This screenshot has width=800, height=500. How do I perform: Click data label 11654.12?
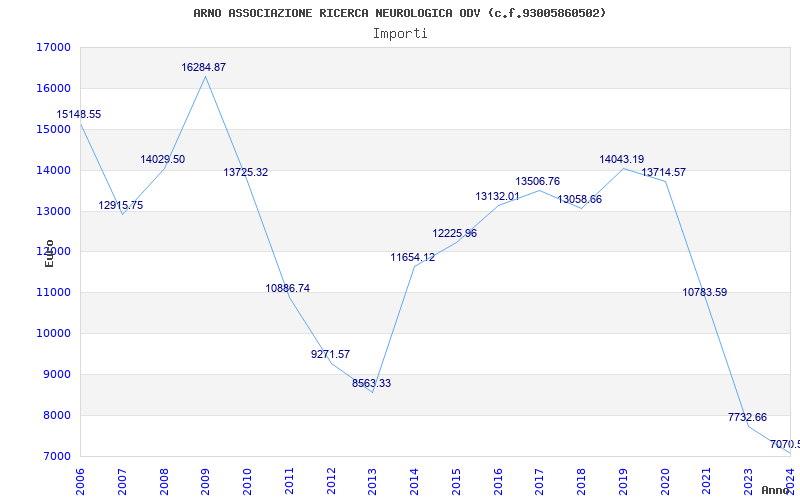tap(413, 258)
